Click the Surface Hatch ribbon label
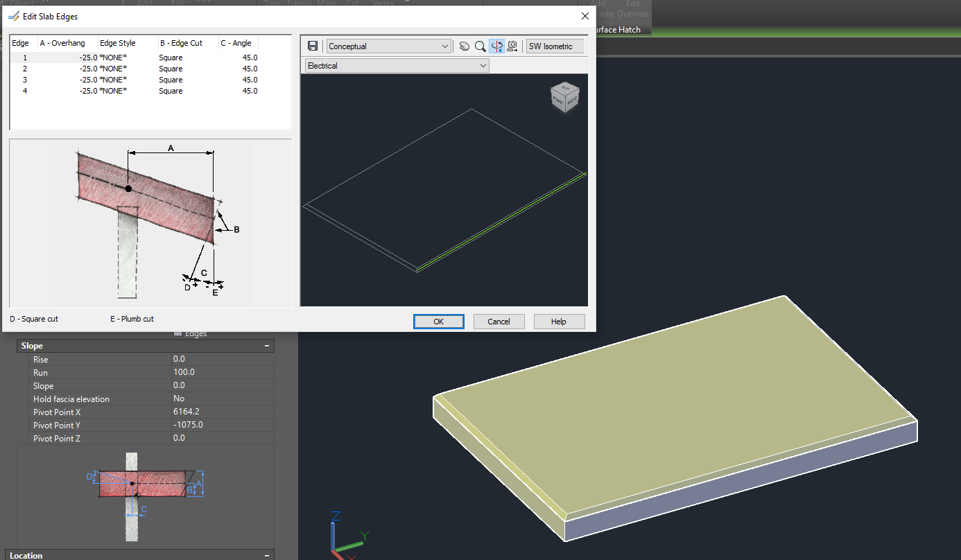This screenshot has height=560, width=961. coord(619,29)
